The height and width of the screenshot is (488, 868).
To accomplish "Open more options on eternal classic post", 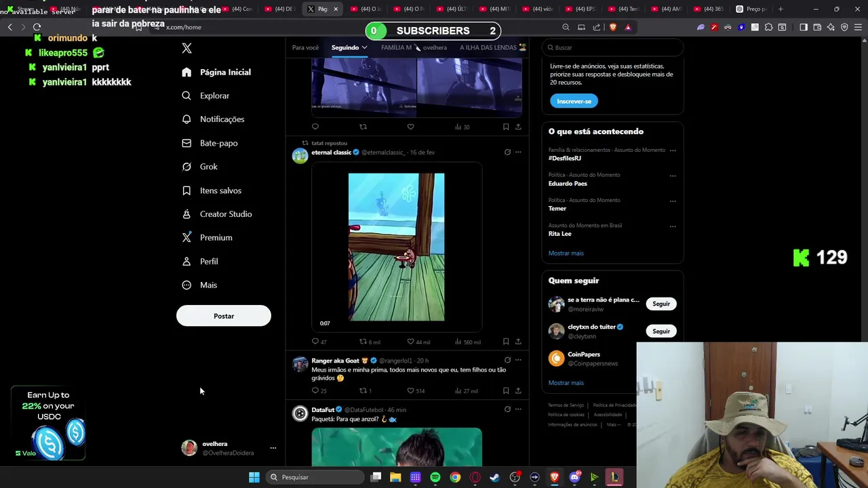I will click(x=518, y=152).
